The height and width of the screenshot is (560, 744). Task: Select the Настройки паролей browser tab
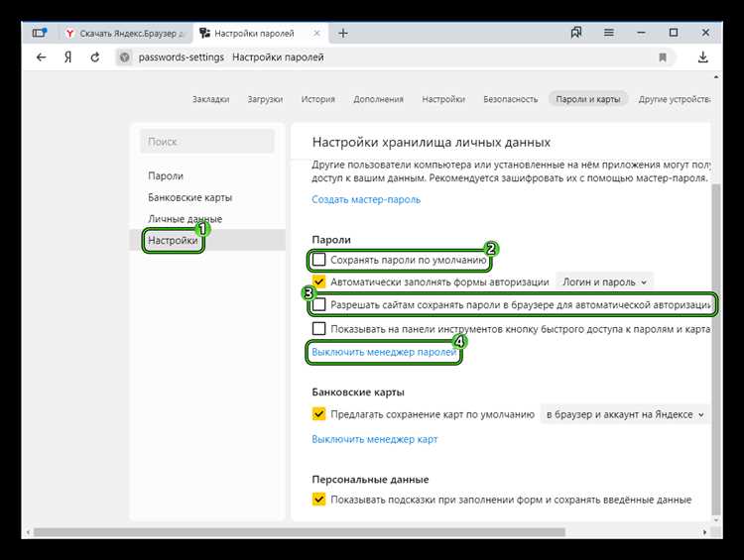point(260,33)
